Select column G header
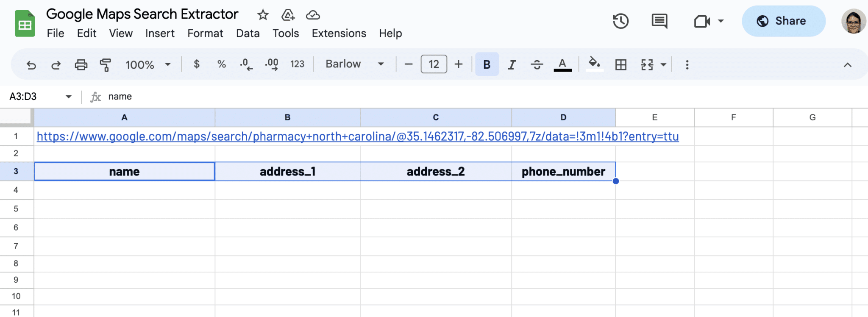Image resolution: width=868 pixels, height=317 pixels. pos(812,117)
